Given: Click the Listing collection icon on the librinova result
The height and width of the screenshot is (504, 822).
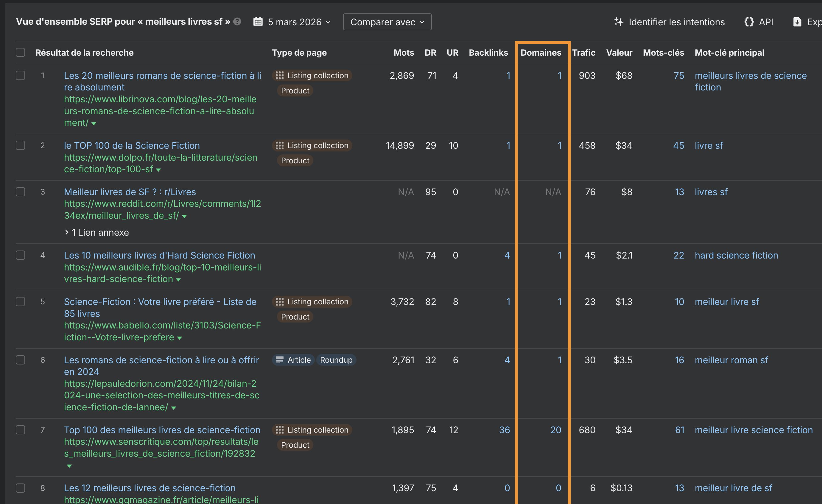Looking at the screenshot, I should pos(280,75).
